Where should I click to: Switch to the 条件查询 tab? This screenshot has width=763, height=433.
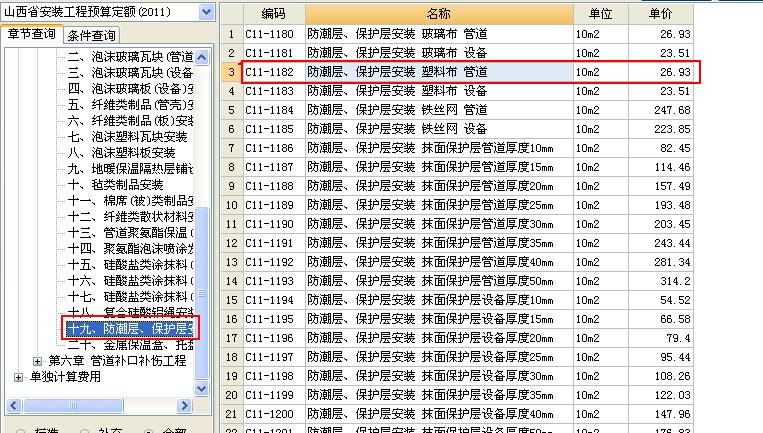91,36
